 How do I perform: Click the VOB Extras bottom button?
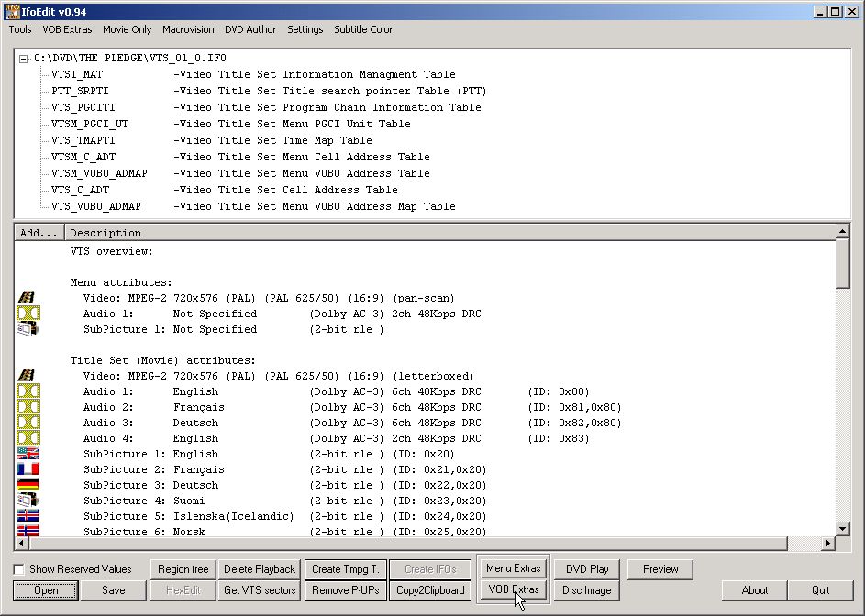(513, 589)
